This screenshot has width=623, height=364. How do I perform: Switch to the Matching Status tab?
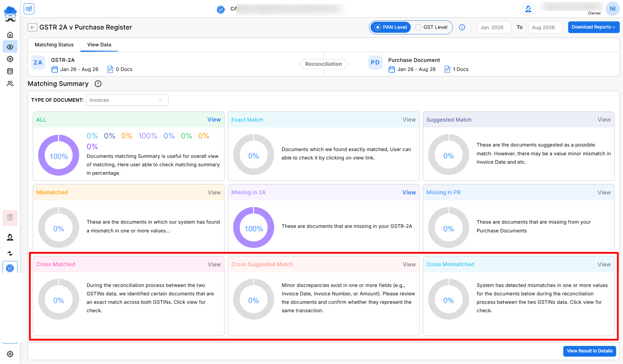pyautogui.click(x=54, y=45)
